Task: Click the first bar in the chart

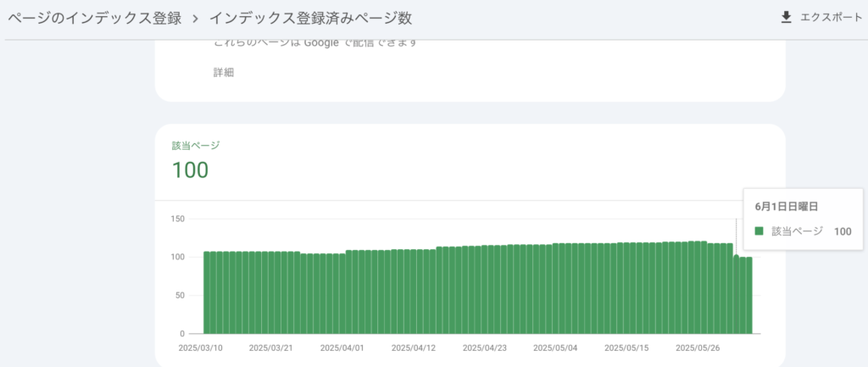Action: (207, 292)
